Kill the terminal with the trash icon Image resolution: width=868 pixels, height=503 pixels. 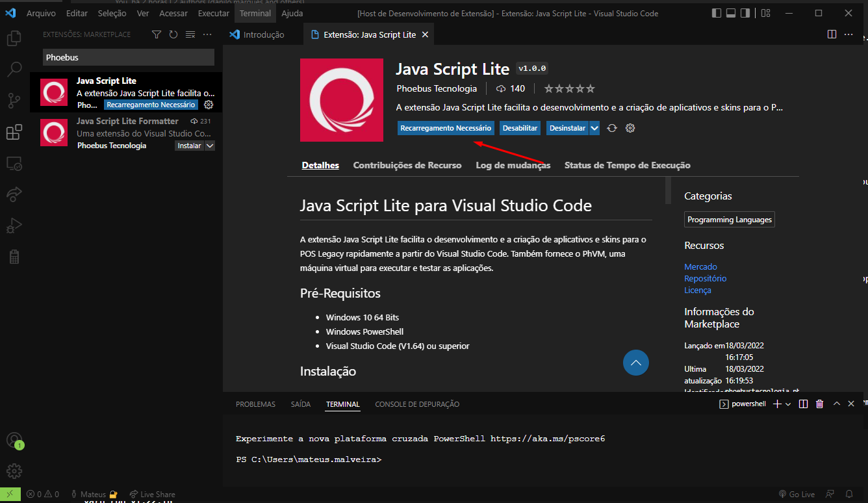(819, 404)
